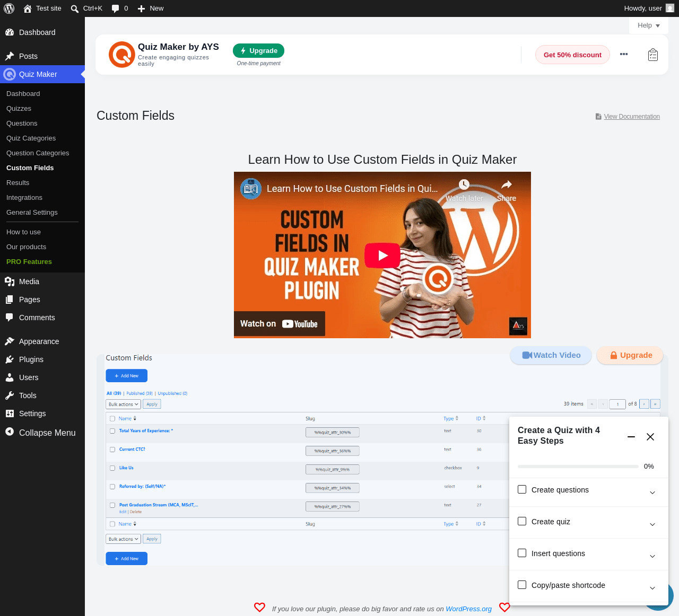Click the video Share arrow icon

(x=507, y=184)
